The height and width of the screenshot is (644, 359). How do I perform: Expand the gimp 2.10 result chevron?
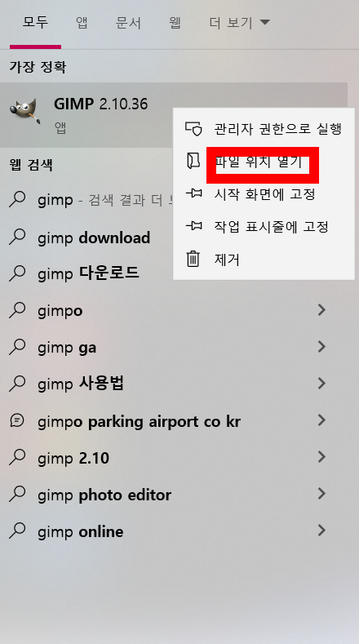[321, 457]
